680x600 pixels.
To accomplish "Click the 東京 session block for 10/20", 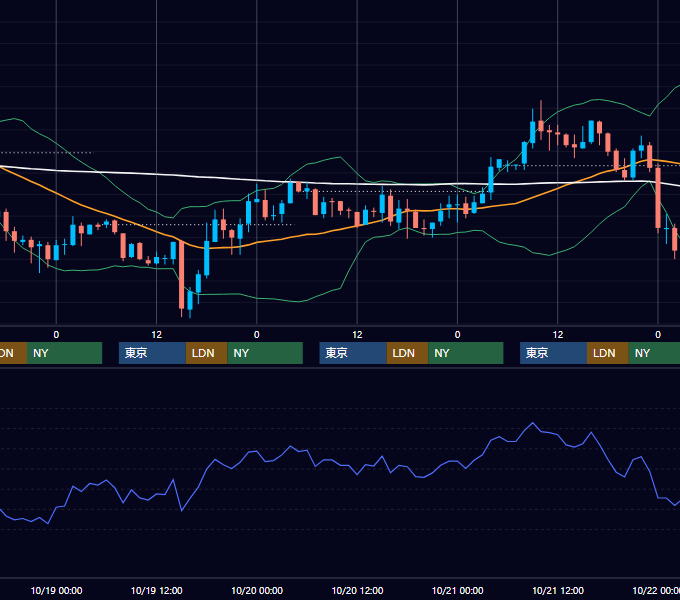I will (353, 353).
